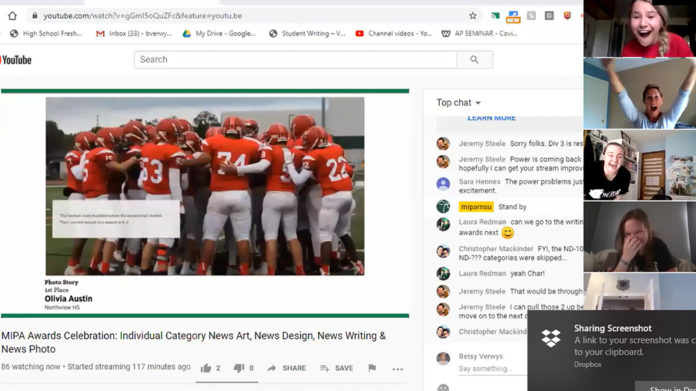
Task: Bookmark this page with the star icon
Action: (x=473, y=16)
